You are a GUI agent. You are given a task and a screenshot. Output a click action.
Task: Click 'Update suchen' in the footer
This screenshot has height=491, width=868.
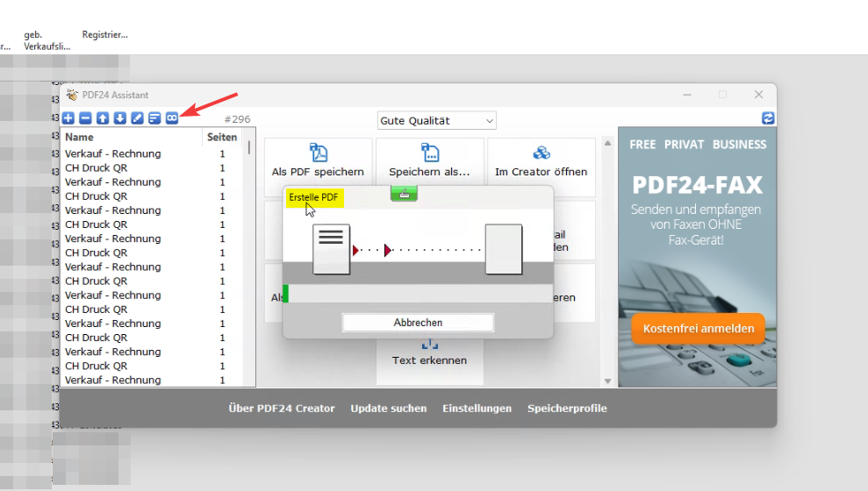389,409
